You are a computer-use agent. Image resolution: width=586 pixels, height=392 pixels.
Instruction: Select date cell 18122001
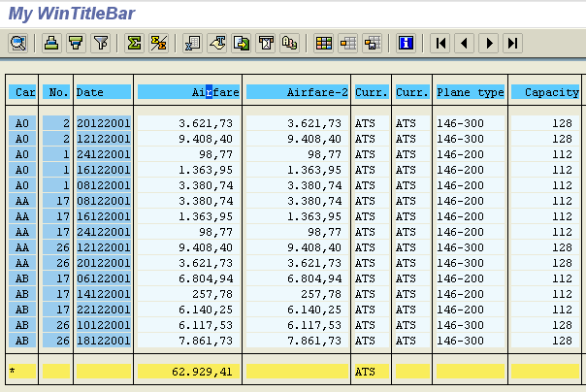pyautogui.click(x=104, y=341)
